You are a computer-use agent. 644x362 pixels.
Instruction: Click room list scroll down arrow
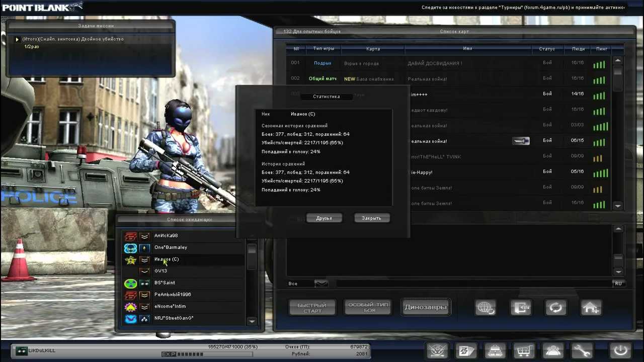(x=618, y=206)
